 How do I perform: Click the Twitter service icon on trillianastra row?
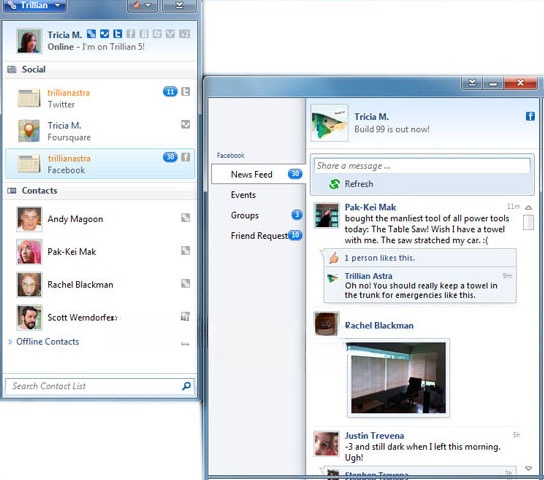coord(186,92)
